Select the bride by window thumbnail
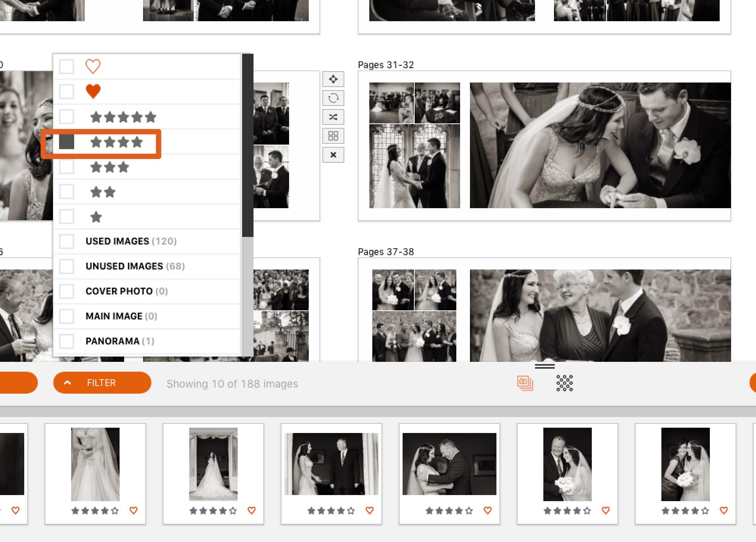 click(213, 464)
